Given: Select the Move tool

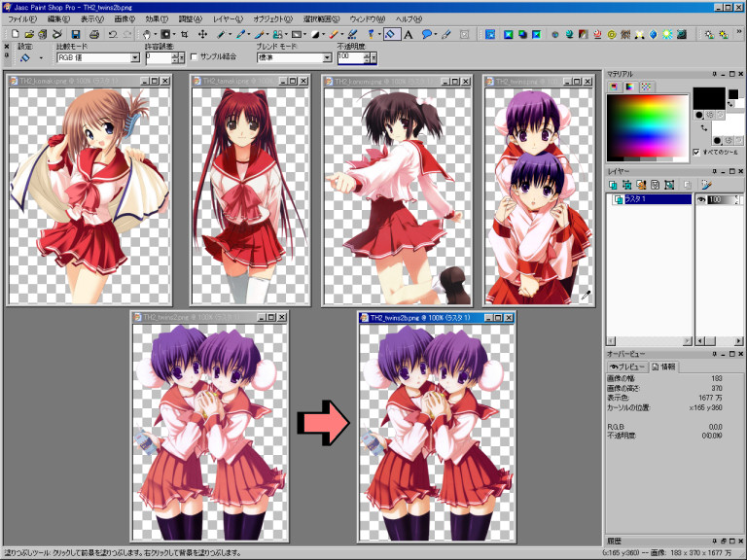Looking at the screenshot, I should (202, 34).
